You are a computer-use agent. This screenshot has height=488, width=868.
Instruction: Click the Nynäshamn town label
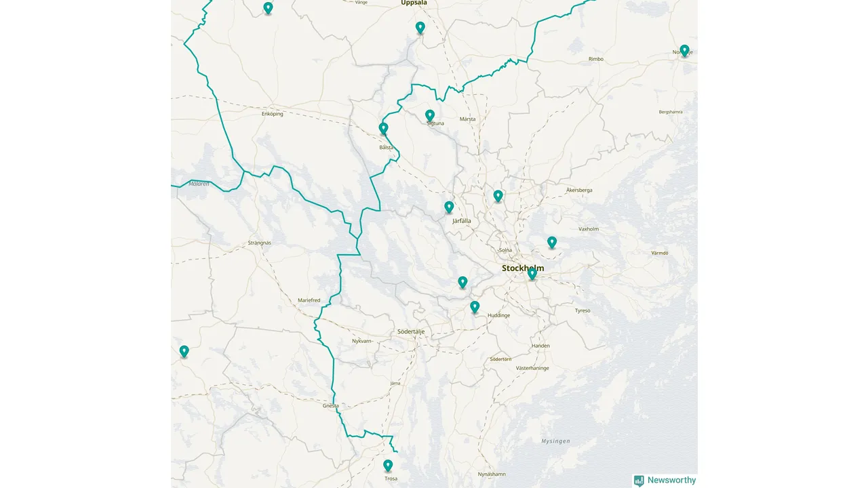tap(492, 474)
